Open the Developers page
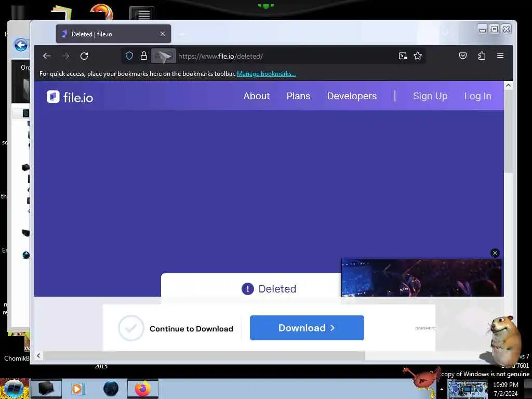 pos(352,96)
